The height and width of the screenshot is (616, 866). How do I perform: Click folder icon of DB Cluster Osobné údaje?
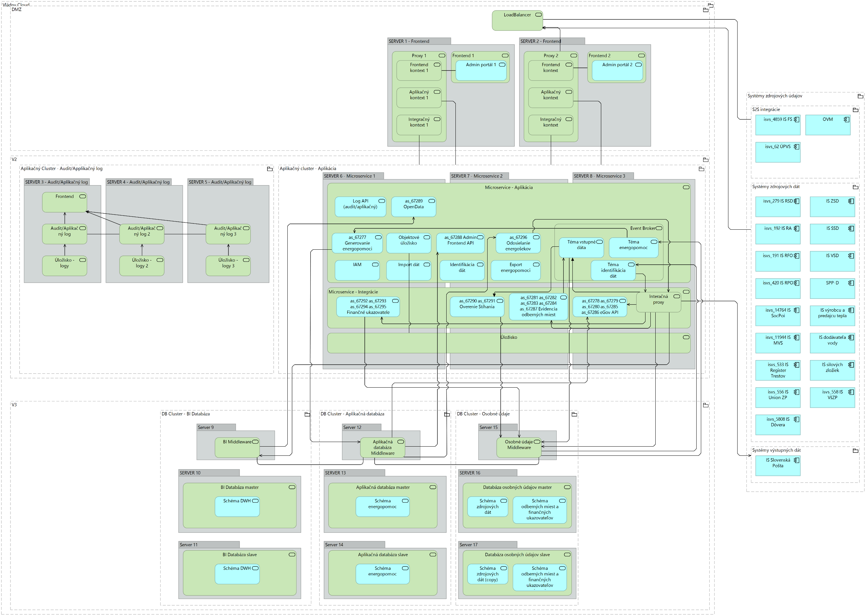(574, 414)
